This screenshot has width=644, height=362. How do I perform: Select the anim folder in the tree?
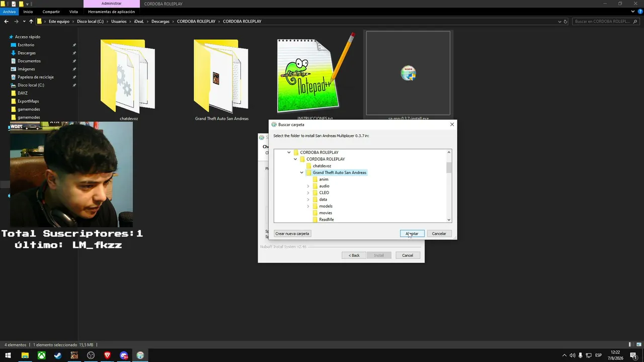[x=324, y=179]
